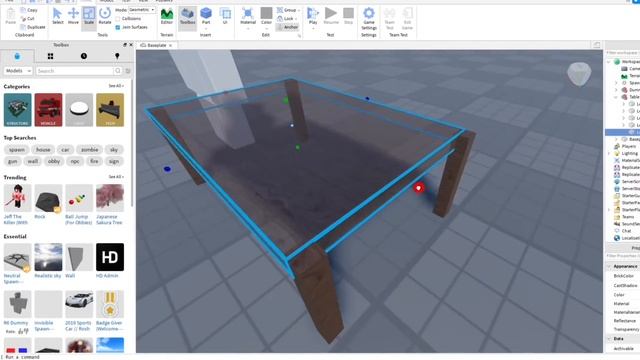Click the Group button
This screenshot has height=360, width=640.
click(x=287, y=10)
